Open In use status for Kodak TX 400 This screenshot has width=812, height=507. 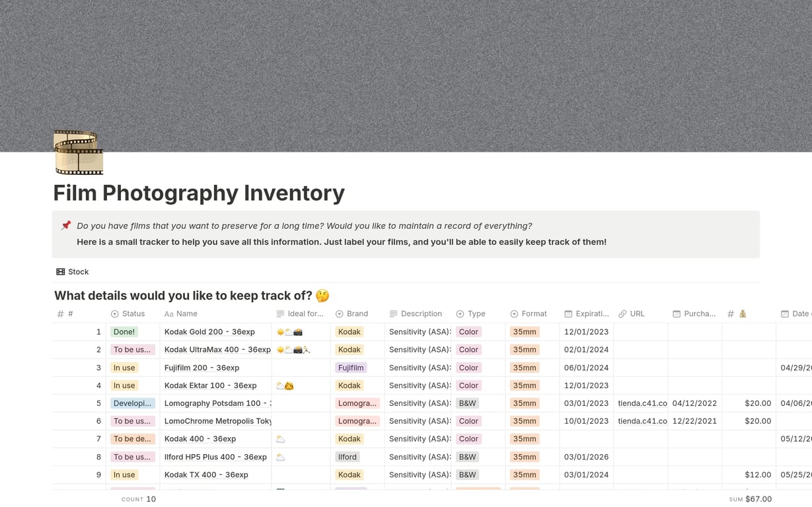[x=124, y=475]
